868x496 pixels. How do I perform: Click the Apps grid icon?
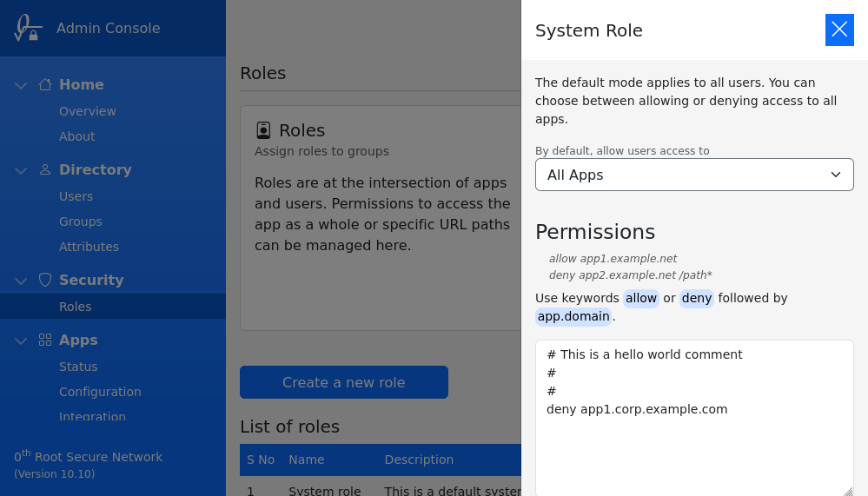point(45,340)
